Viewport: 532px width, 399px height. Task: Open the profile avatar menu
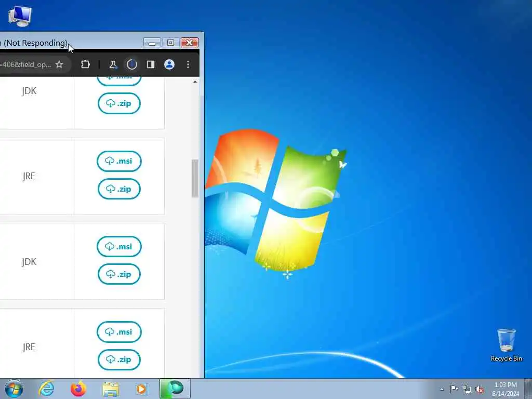pyautogui.click(x=169, y=64)
